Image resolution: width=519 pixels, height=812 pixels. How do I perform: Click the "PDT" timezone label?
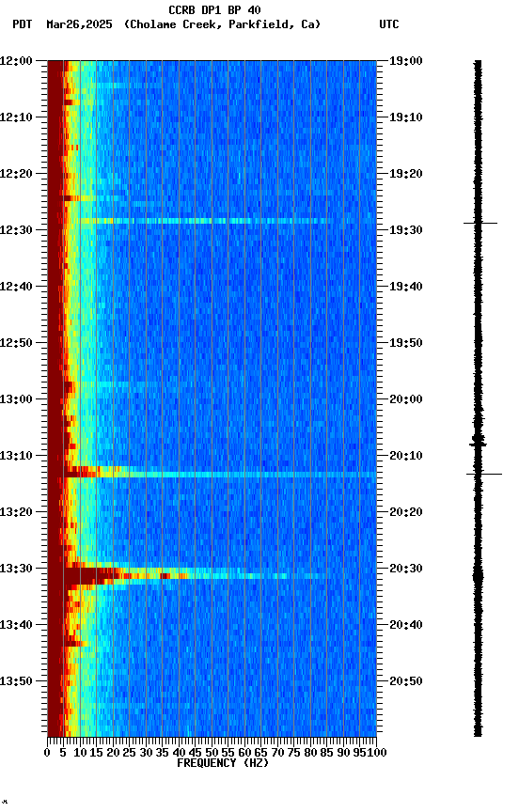pos(23,24)
